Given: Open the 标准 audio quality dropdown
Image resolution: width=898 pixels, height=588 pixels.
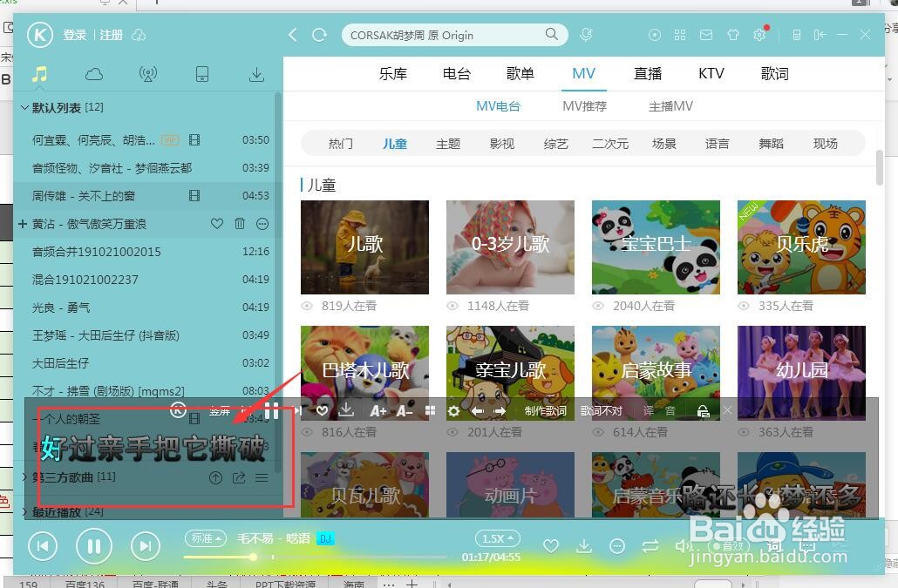Looking at the screenshot, I should pos(206,538).
